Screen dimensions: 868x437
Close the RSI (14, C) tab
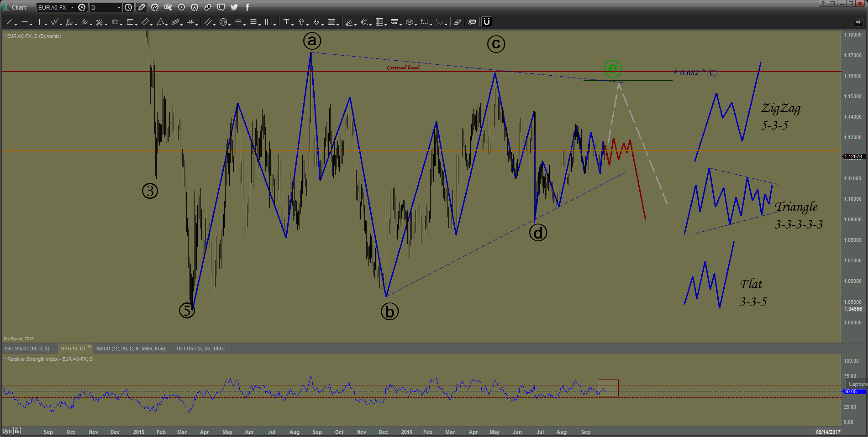pos(89,347)
